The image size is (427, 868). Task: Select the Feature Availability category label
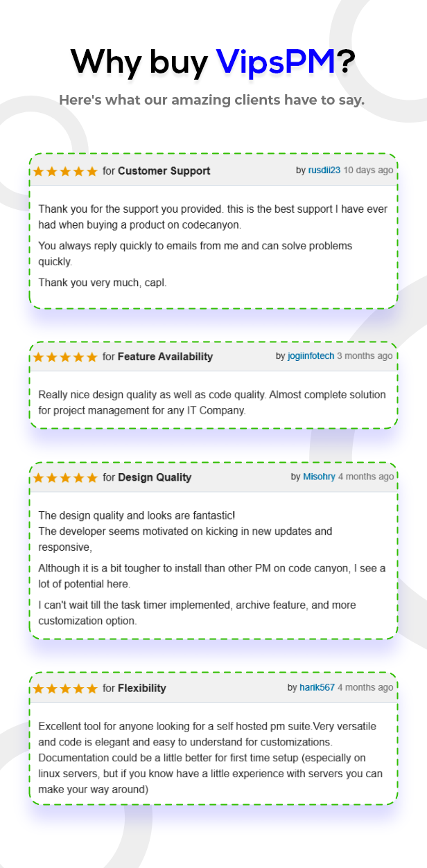tap(166, 357)
